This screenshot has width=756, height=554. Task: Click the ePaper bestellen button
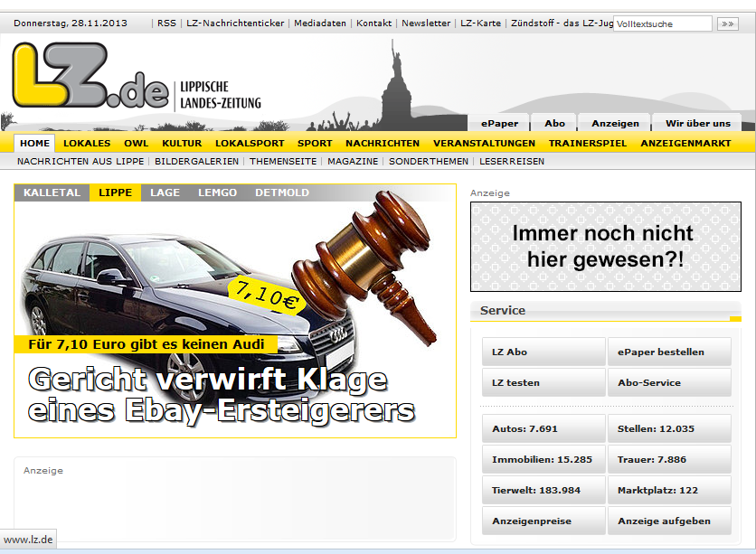tap(669, 352)
